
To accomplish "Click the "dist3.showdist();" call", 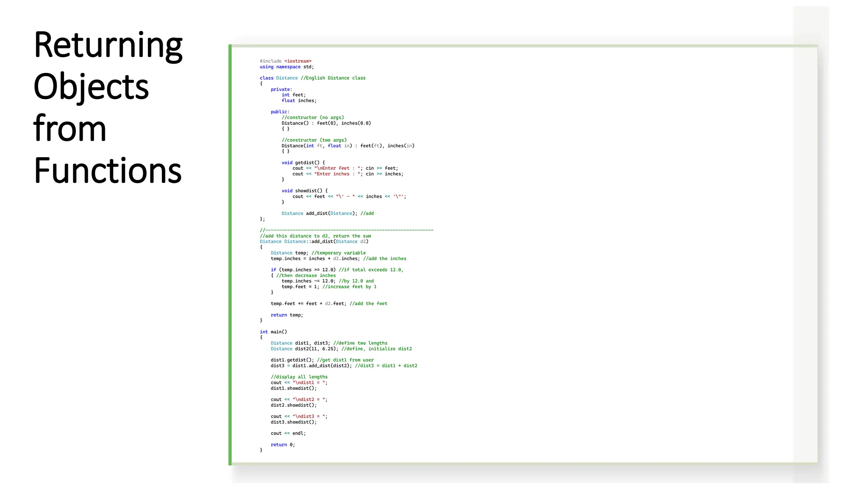I will click(294, 422).
